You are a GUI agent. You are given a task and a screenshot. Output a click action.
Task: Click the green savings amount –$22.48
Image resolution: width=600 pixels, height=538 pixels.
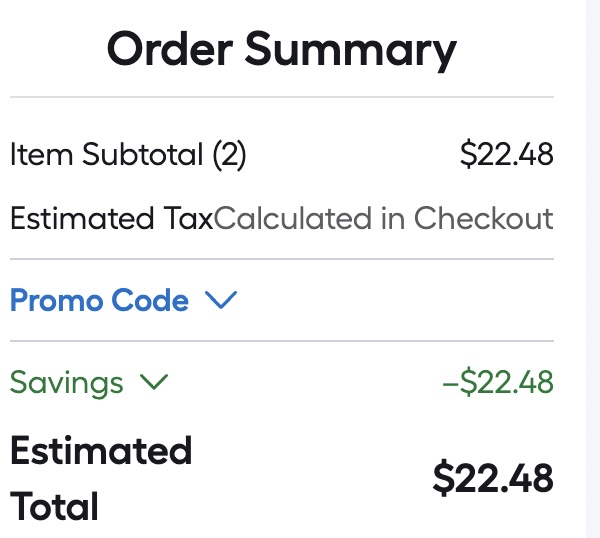[x=497, y=382]
